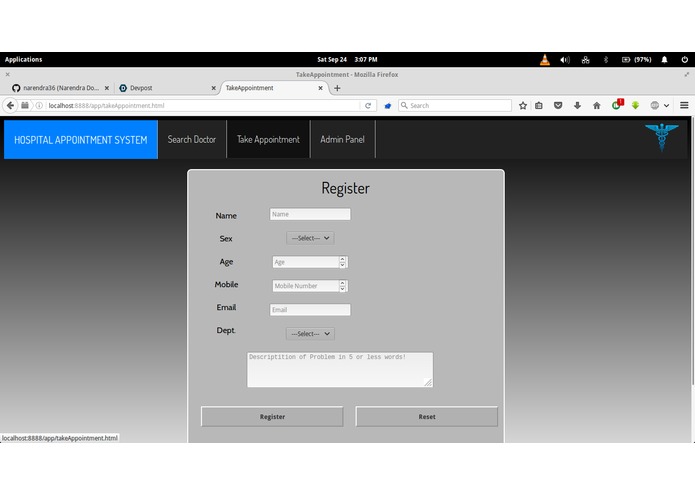The height and width of the screenshot is (494, 695).
Task: Go to the home page icon
Action: tap(597, 105)
